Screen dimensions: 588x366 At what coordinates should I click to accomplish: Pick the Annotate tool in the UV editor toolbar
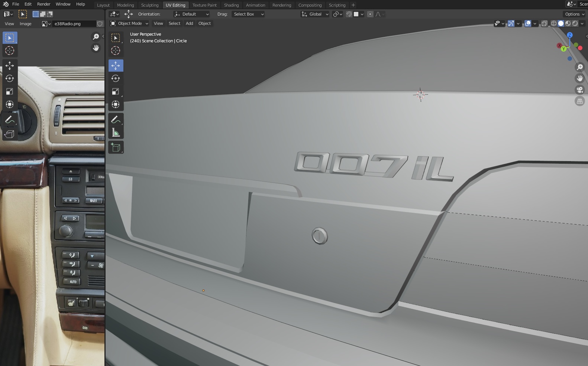click(10, 120)
